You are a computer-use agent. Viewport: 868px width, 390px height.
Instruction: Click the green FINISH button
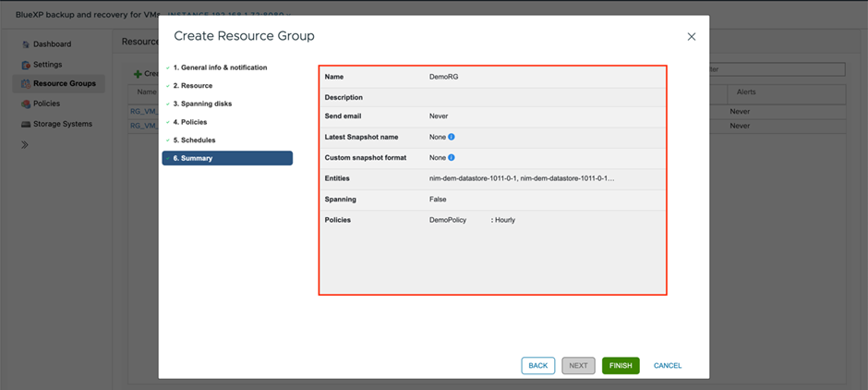[x=621, y=366]
